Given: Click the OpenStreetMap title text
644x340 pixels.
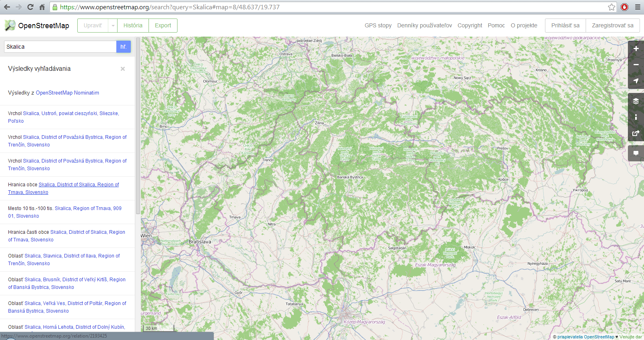Looking at the screenshot, I should 43,25.
